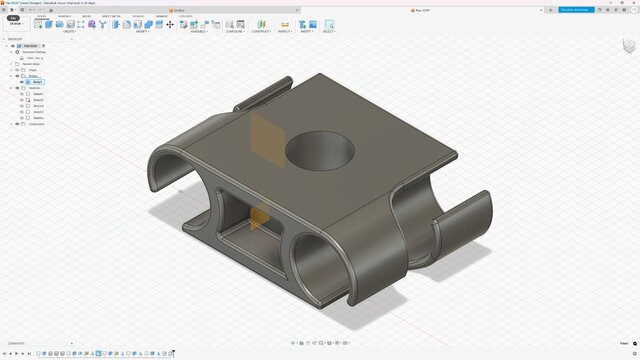This screenshot has height=360, width=640.
Task: Collapse the Sketches folder
Action: point(11,88)
